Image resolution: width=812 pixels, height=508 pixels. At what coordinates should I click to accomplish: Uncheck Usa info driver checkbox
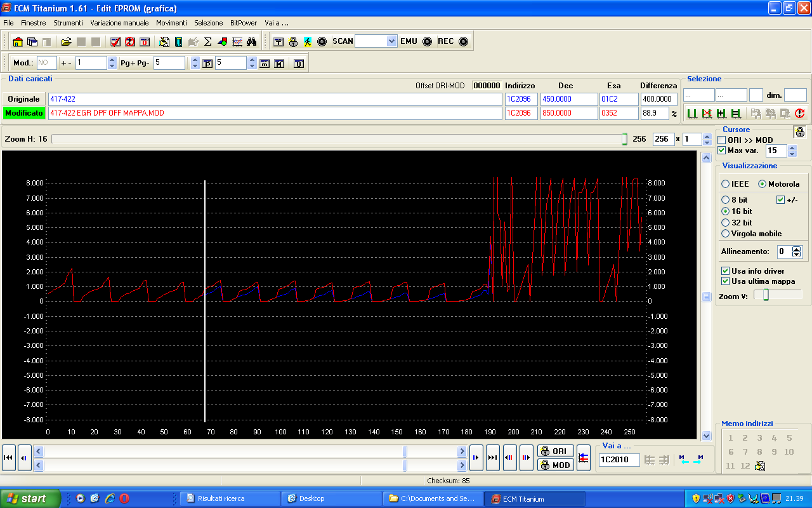point(726,271)
